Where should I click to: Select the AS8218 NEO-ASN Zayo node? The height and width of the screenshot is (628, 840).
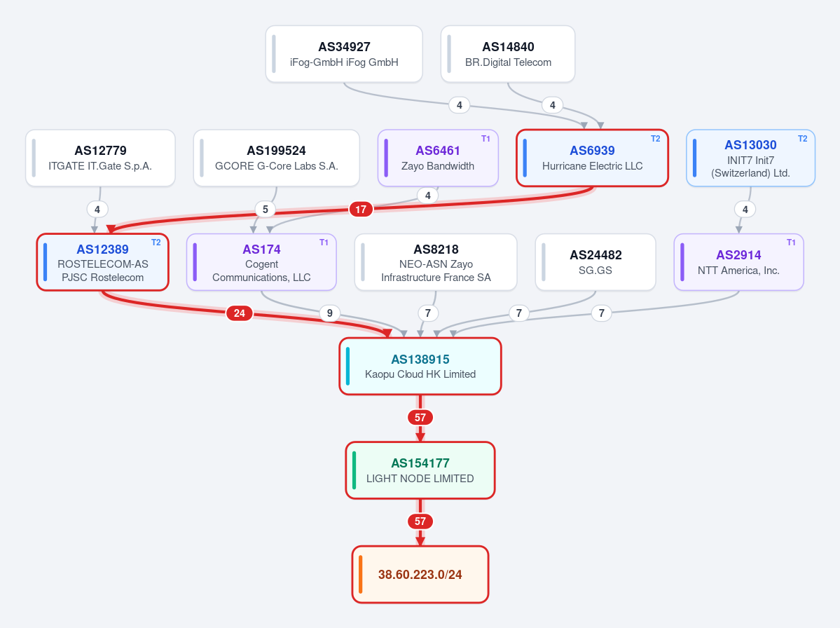click(436, 262)
